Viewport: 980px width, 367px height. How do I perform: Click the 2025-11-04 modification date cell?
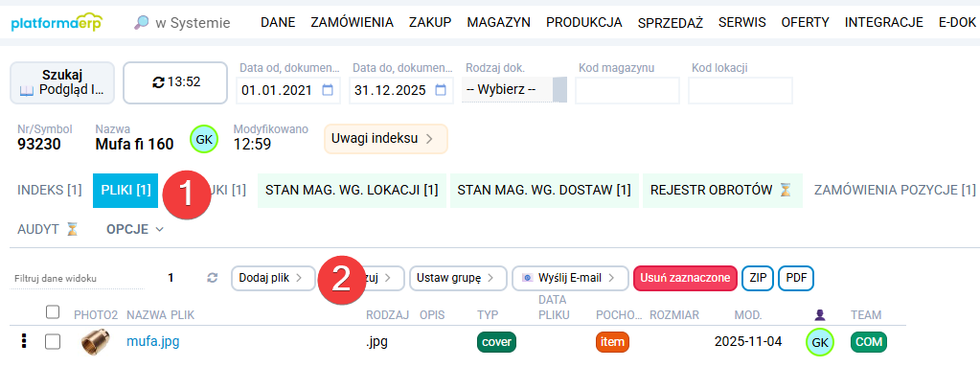tap(748, 341)
